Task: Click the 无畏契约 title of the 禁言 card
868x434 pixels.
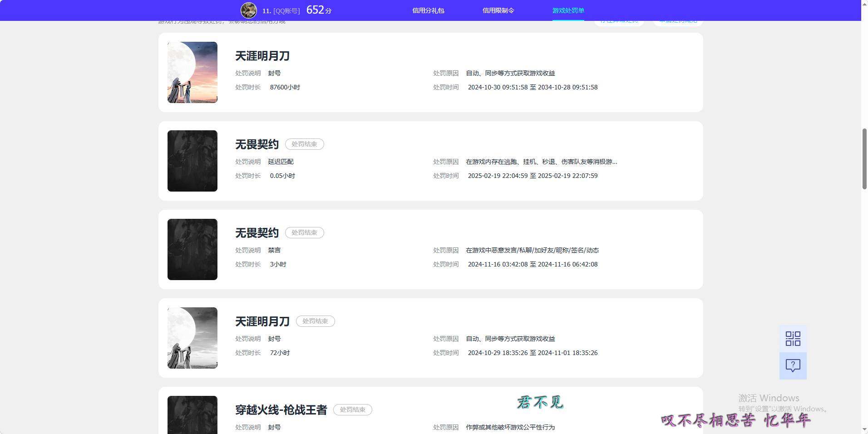Action: 257,233
